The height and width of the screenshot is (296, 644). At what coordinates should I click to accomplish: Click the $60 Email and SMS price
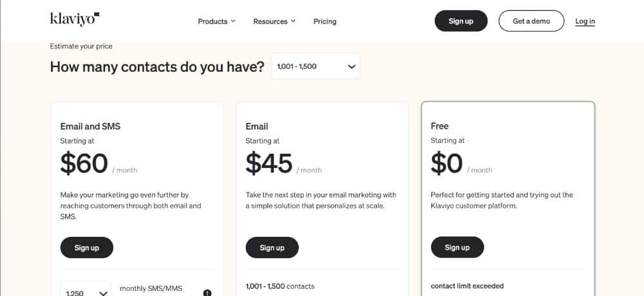point(84,163)
